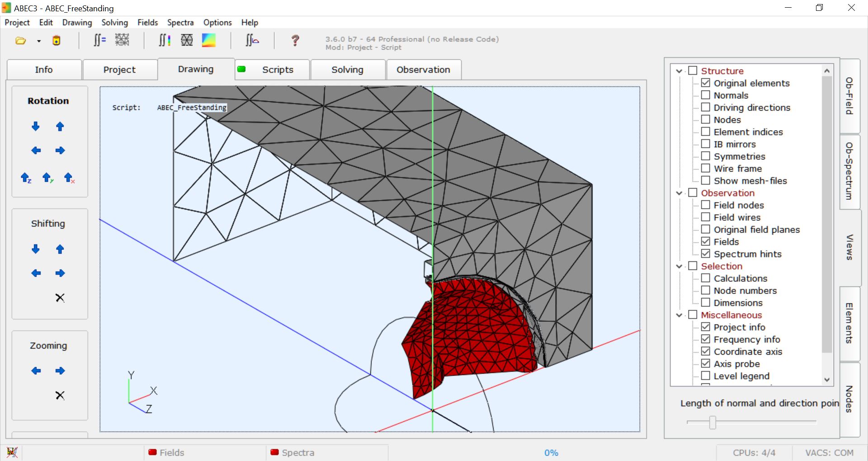
Task: Enable Normals checkbox
Action: 706,95
